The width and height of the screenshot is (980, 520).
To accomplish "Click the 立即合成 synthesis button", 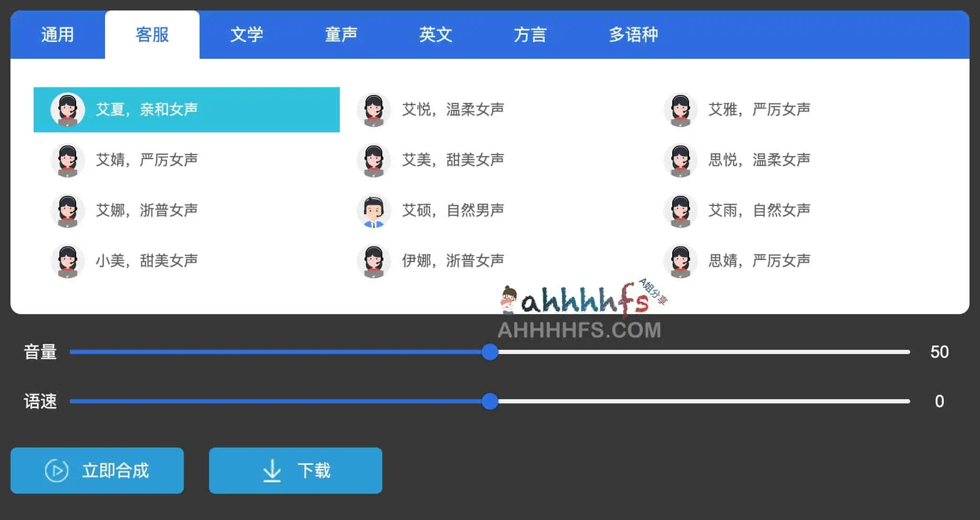I will (x=97, y=470).
